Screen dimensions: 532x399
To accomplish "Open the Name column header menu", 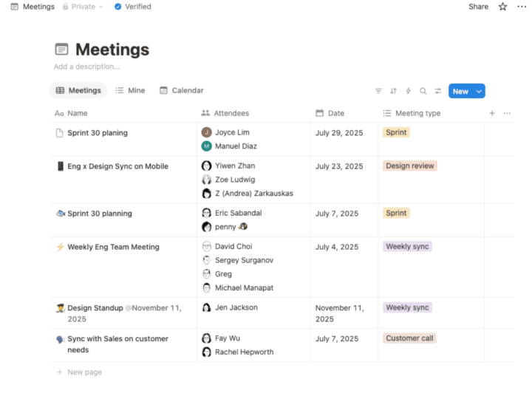I will [71, 113].
